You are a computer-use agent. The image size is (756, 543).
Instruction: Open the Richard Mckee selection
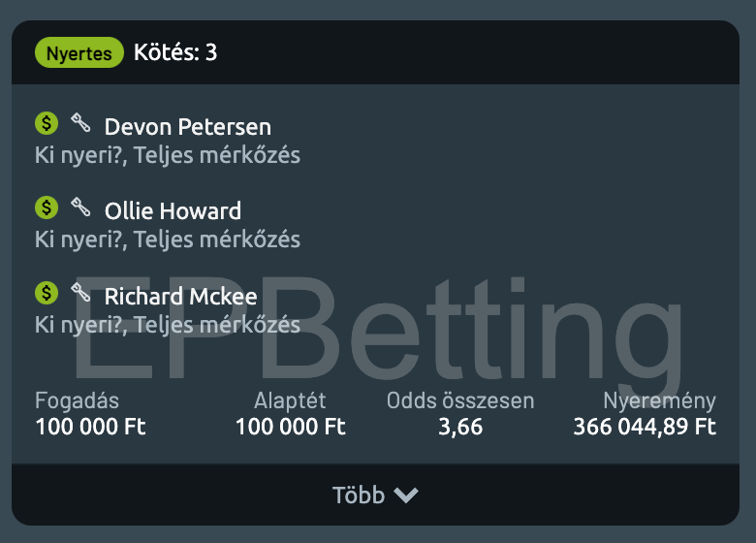coord(180,296)
